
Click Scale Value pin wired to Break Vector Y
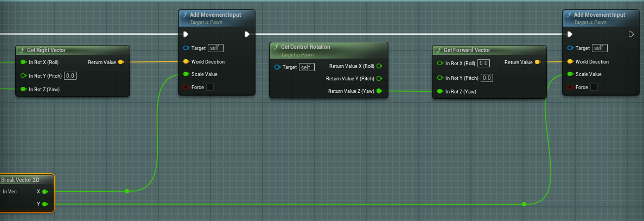[x=570, y=74]
